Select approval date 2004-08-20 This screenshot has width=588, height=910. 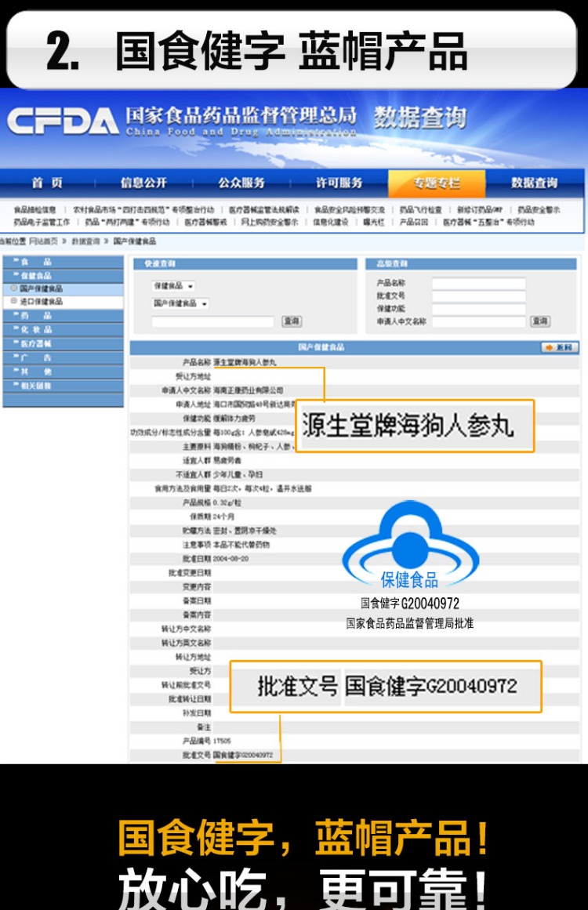coord(230,558)
